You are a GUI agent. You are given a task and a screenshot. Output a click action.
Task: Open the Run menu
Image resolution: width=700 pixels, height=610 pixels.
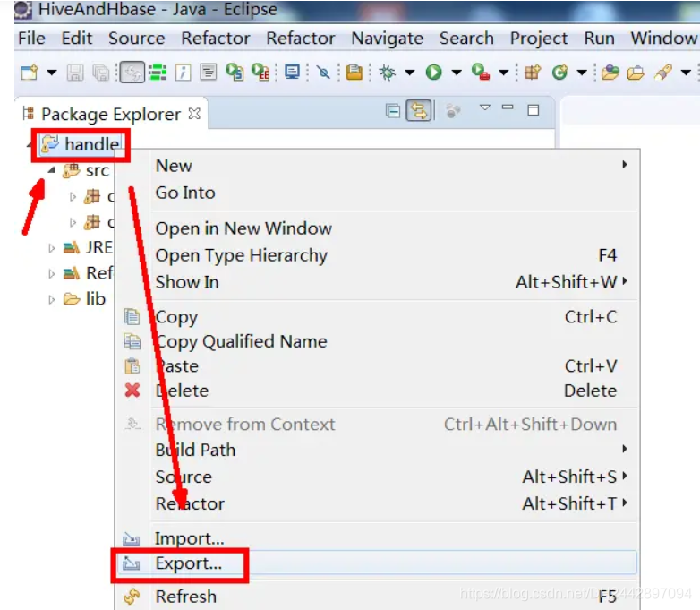[x=599, y=39]
